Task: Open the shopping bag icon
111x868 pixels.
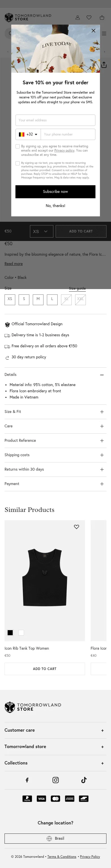Action: pos(102,18)
